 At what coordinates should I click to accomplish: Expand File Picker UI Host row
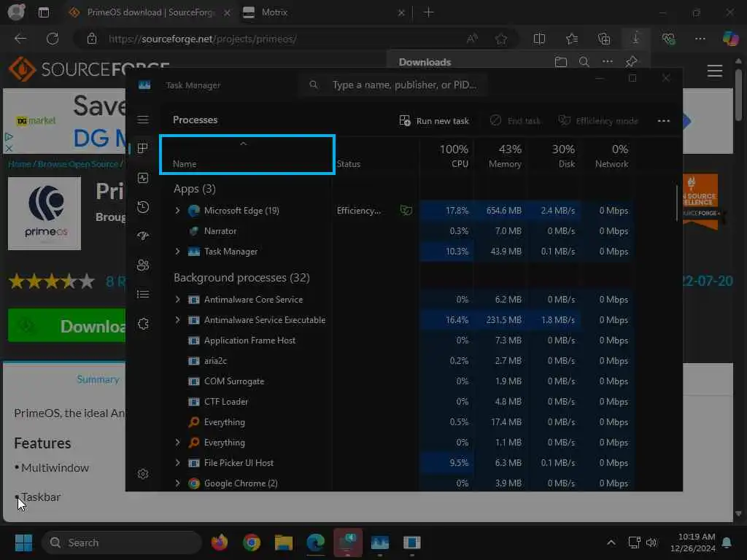tap(178, 462)
